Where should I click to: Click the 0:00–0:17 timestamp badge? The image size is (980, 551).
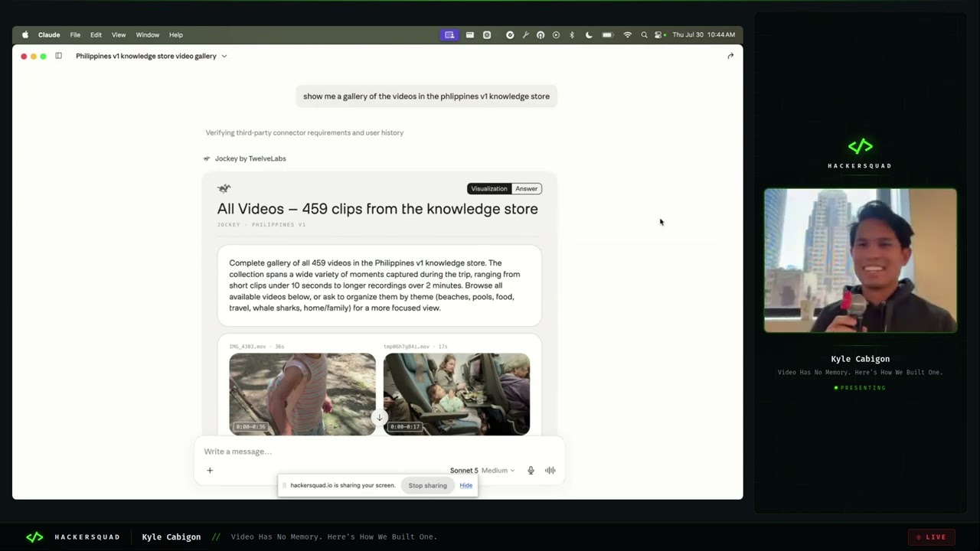tap(405, 426)
